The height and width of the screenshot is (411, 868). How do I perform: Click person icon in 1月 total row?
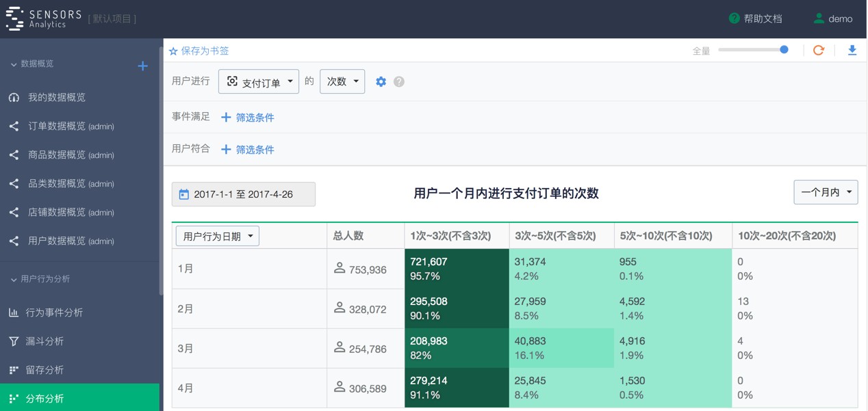(339, 268)
